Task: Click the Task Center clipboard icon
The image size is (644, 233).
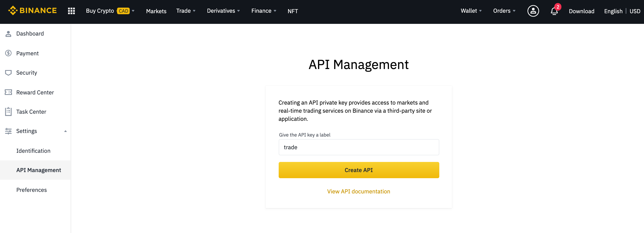Action: [x=8, y=112]
